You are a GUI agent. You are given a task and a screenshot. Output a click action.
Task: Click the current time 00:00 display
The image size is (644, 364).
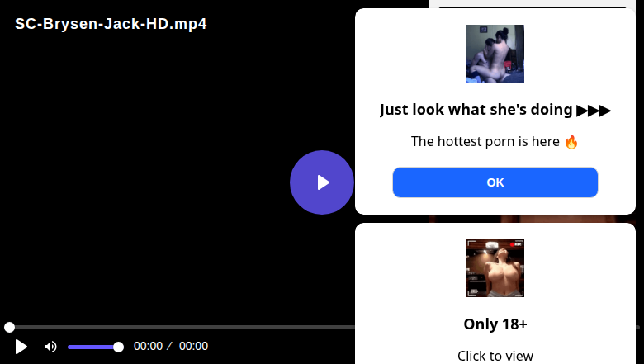pos(148,347)
